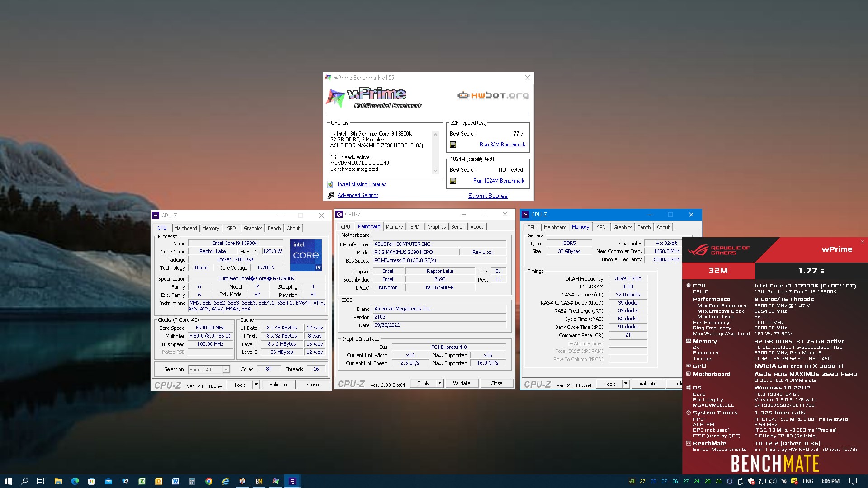Launch Microsoft Edge from the taskbar

pyautogui.click(x=75, y=481)
